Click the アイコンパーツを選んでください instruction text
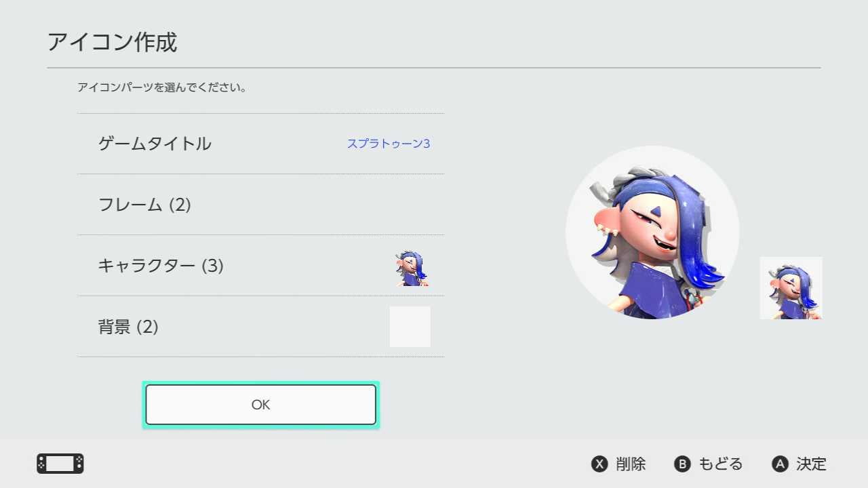 pos(161,87)
